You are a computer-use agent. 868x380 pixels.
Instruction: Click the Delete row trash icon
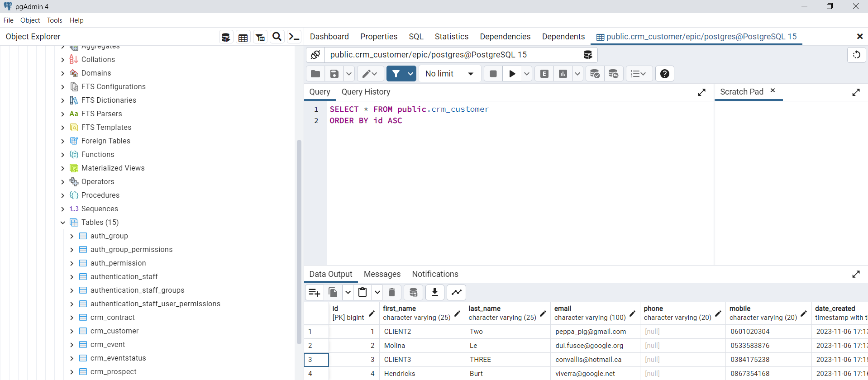pos(392,292)
